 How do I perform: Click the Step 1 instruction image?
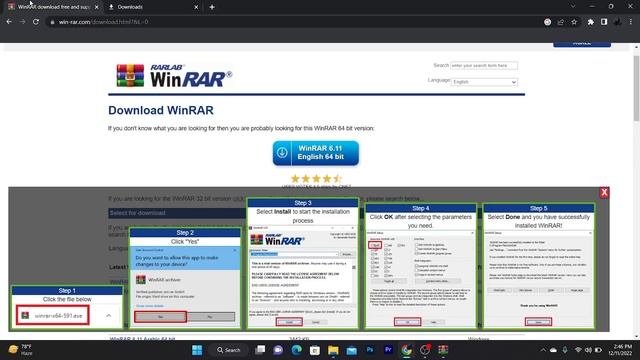point(67,307)
